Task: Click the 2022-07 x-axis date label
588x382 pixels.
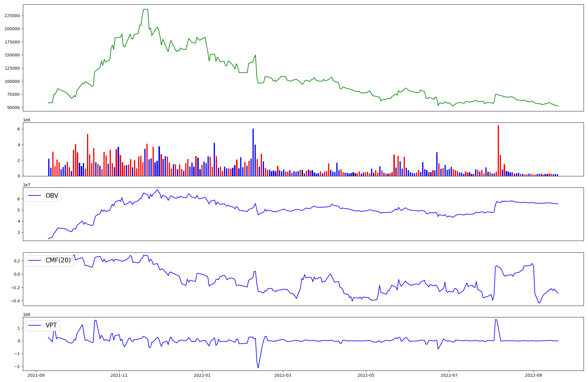Action: point(449,375)
